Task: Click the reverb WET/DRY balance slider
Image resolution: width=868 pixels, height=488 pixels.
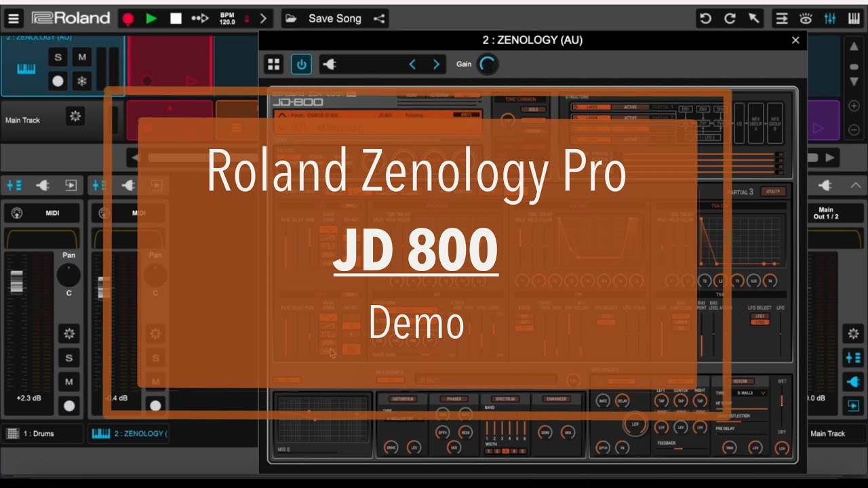Action: [782, 405]
